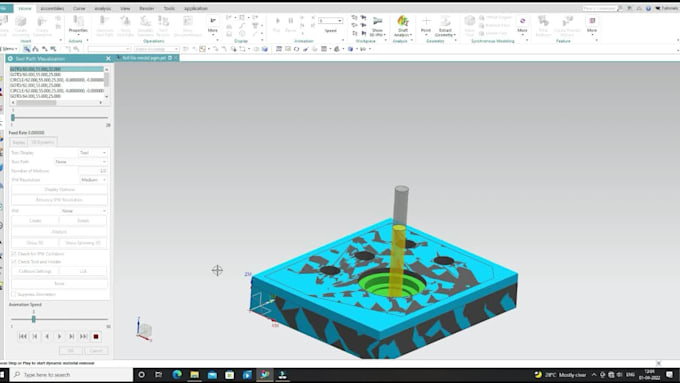Toggle Check Tool and Holder checkbox
The height and width of the screenshot is (383, 680).
(x=13, y=262)
